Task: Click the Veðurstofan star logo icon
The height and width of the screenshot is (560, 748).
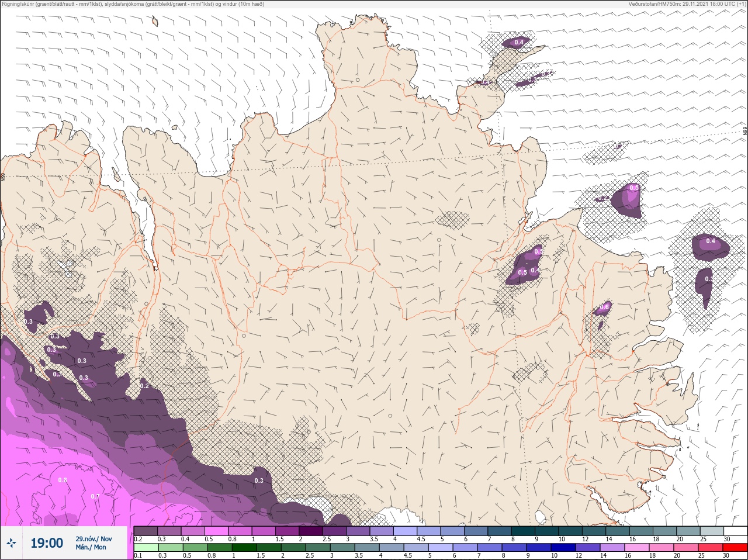Action: click(11, 543)
